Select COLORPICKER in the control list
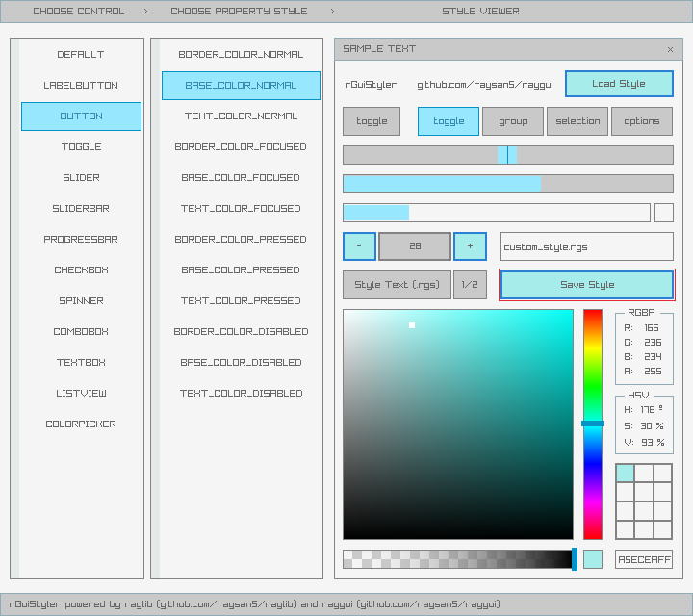 click(82, 424)
